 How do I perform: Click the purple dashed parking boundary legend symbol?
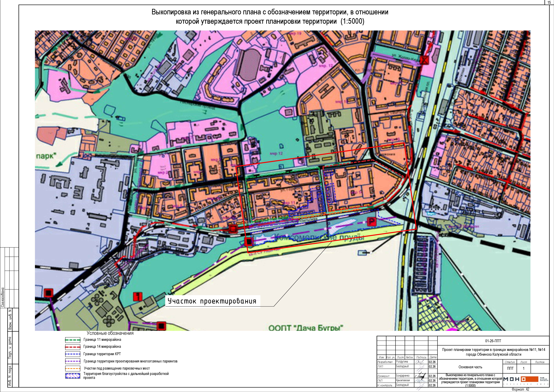73,361
